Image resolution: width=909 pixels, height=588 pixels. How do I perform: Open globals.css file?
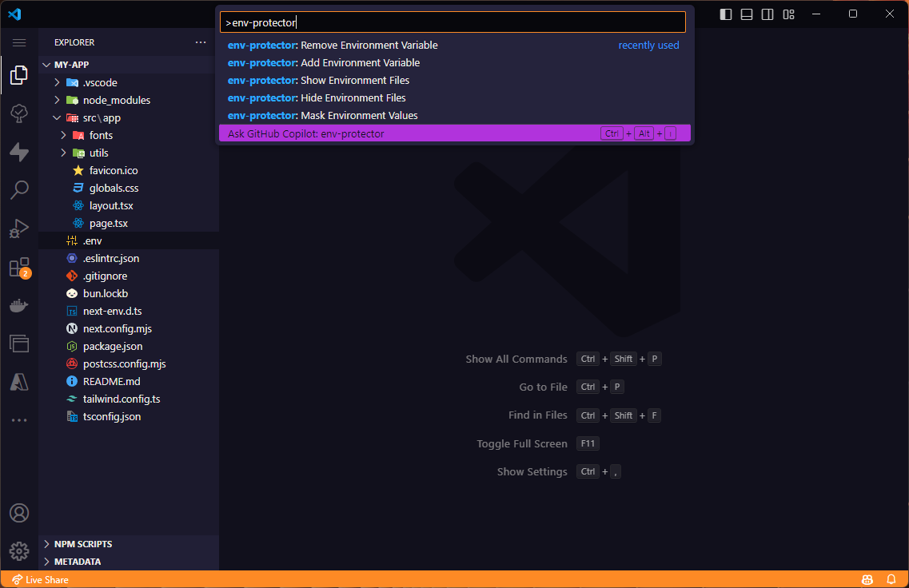click(x=129, y=189)
